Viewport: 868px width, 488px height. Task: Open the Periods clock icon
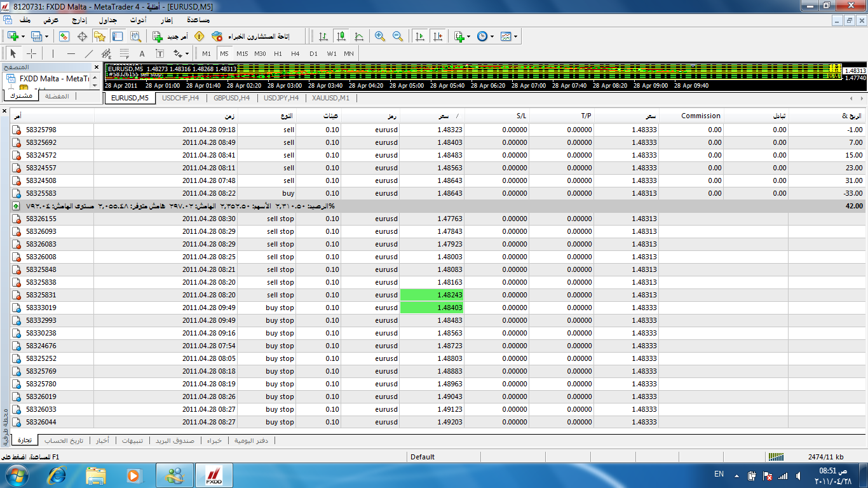482,36
